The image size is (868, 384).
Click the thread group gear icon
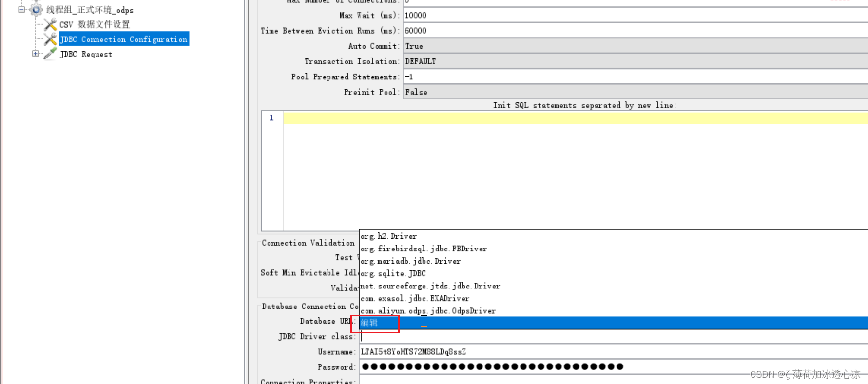37,10
